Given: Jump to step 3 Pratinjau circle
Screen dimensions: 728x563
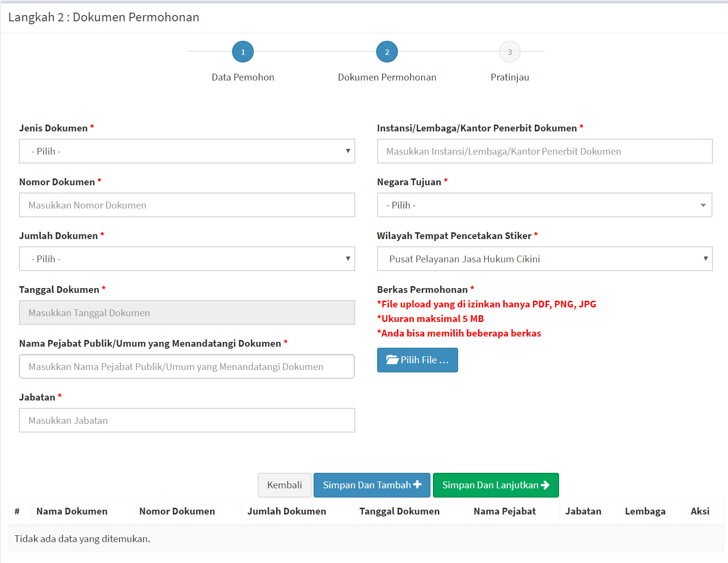Looking at the screenshot, I should tap(510, 52).
